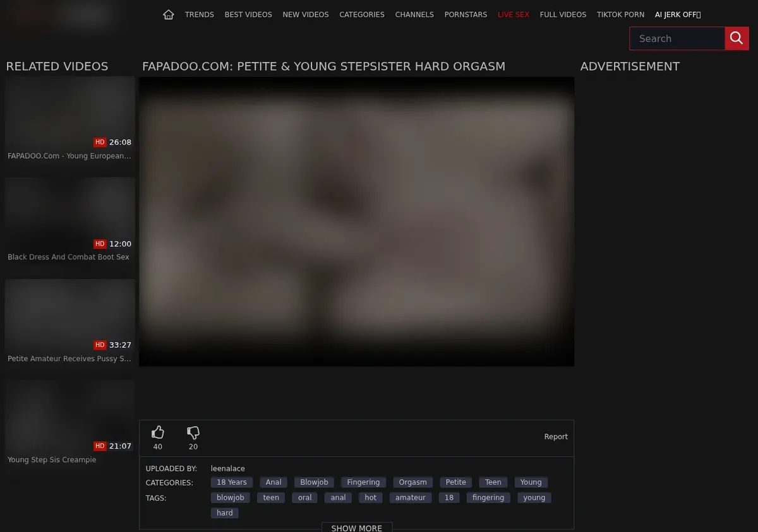
Task: Open the PORNSTARS page
Action: click(466, 15)
